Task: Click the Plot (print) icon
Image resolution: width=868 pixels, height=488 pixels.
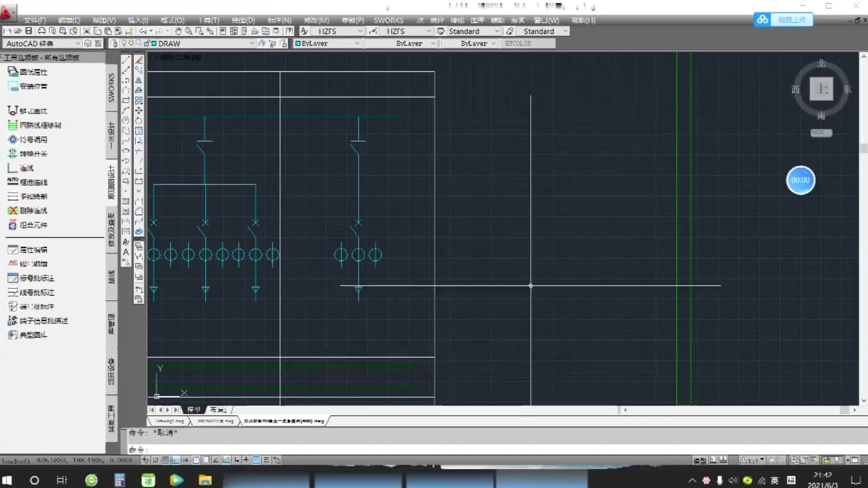Action: (x=42, y=31)
